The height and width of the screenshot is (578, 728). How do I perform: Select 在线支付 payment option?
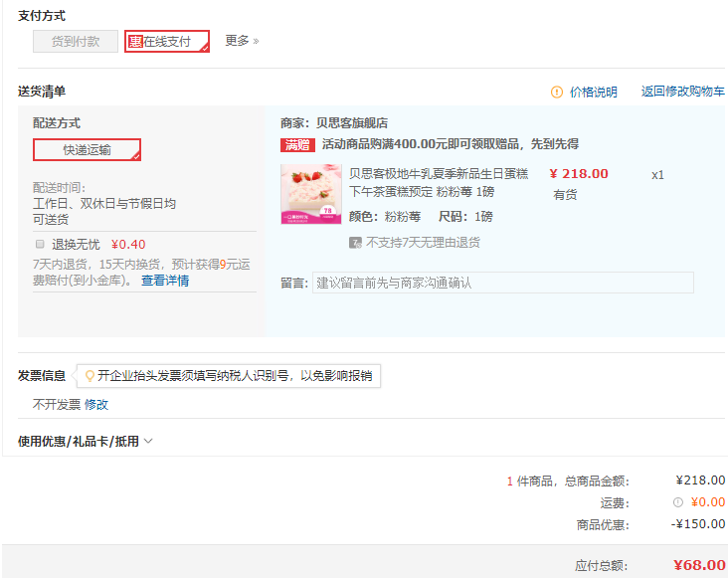coord(167,42)
